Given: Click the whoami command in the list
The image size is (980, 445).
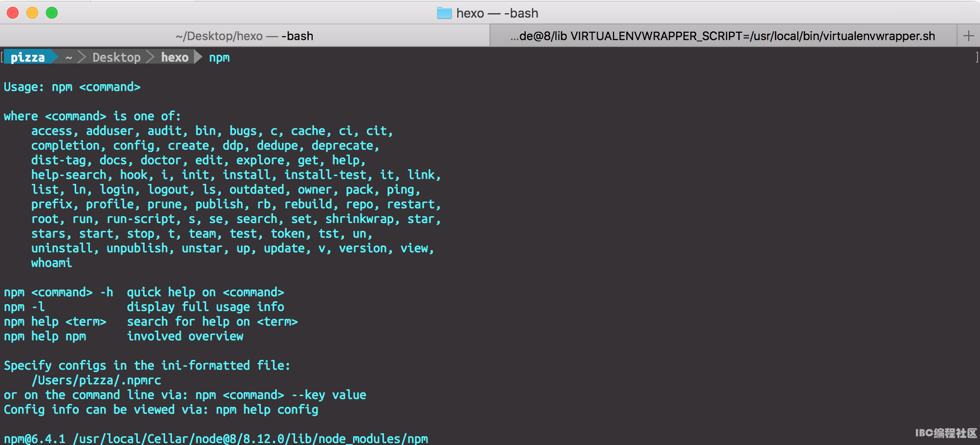Looking at the screenshot, I should point(51,263).
